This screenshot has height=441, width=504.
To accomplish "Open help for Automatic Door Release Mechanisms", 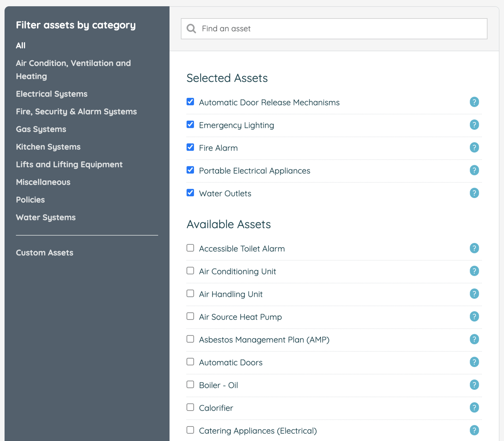I will coord(474,102).
